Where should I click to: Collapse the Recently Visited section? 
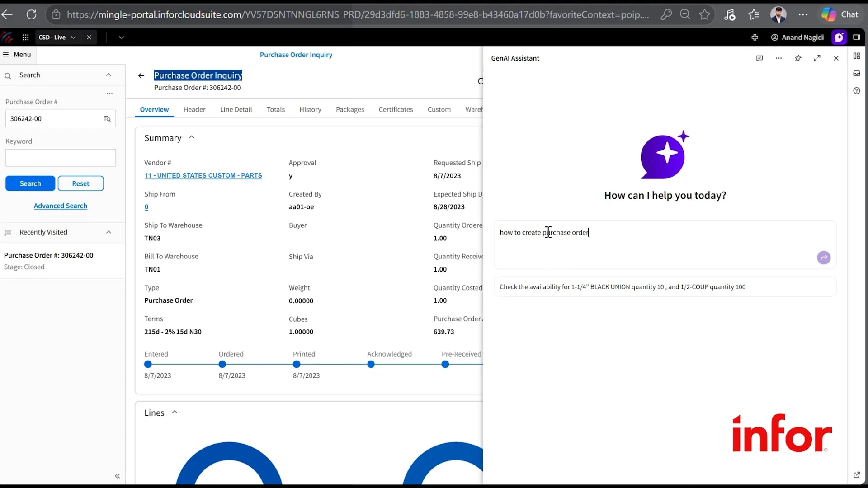click(x=108, y=232)
